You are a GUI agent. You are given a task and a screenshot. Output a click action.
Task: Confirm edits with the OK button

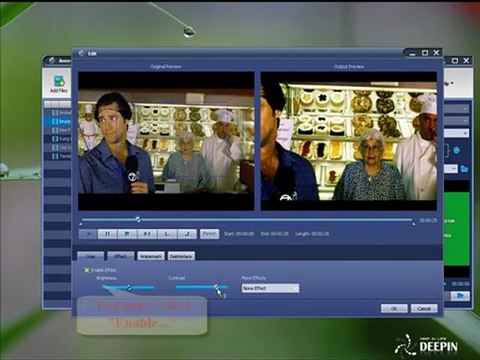coord(394,309)
